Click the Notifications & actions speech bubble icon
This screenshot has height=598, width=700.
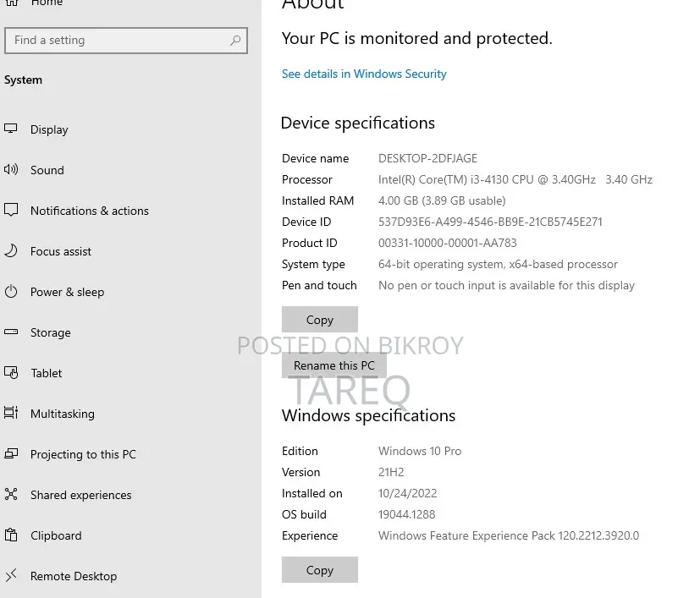coord(11,210)
